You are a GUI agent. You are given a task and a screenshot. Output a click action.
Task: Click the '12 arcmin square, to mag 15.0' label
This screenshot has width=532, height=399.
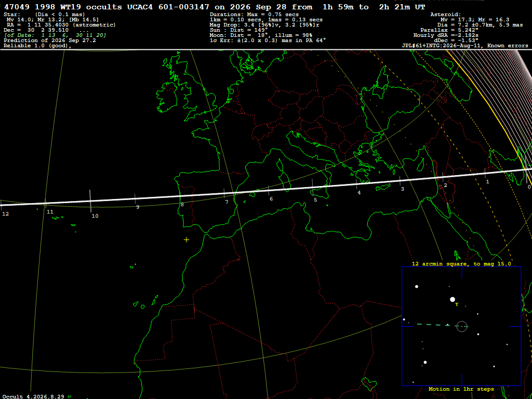[x=461, y=263]
